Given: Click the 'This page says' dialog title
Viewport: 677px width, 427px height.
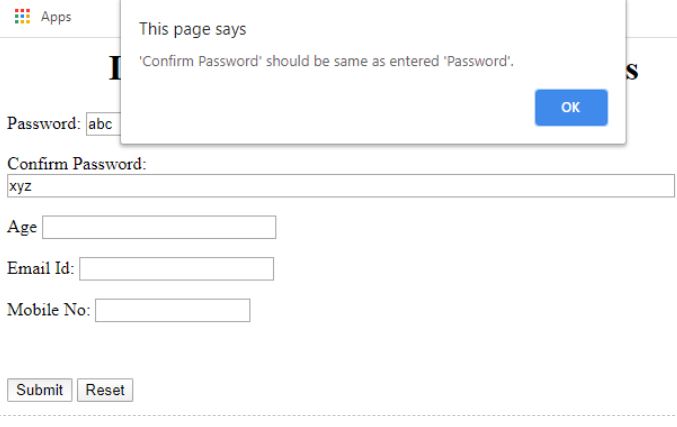Looking at the screenshot, I should [192, 29].
